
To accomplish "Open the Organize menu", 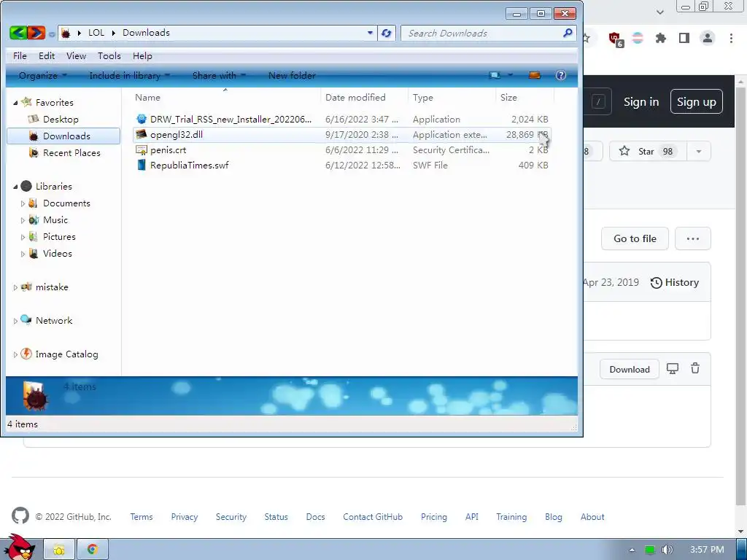I will [43, 75].
